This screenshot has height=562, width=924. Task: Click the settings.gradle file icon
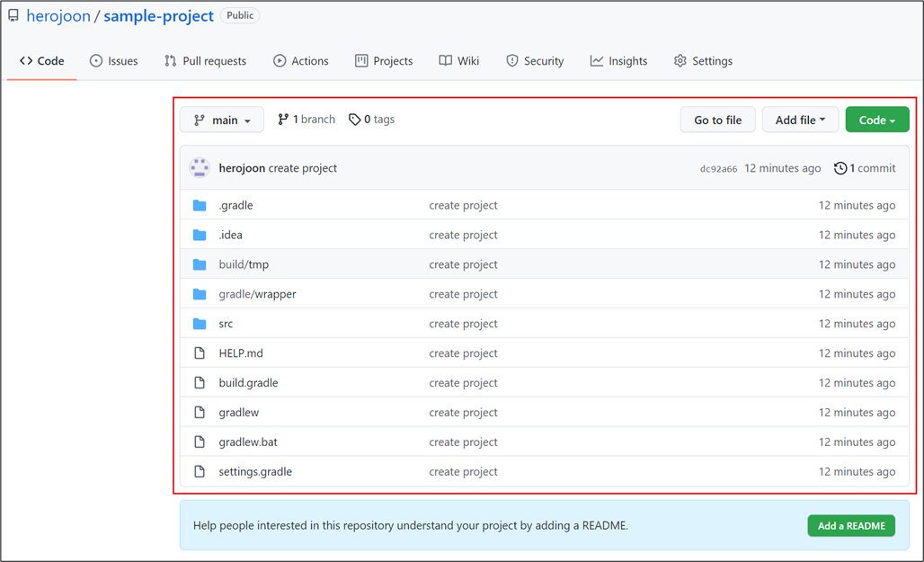point(200,471)
